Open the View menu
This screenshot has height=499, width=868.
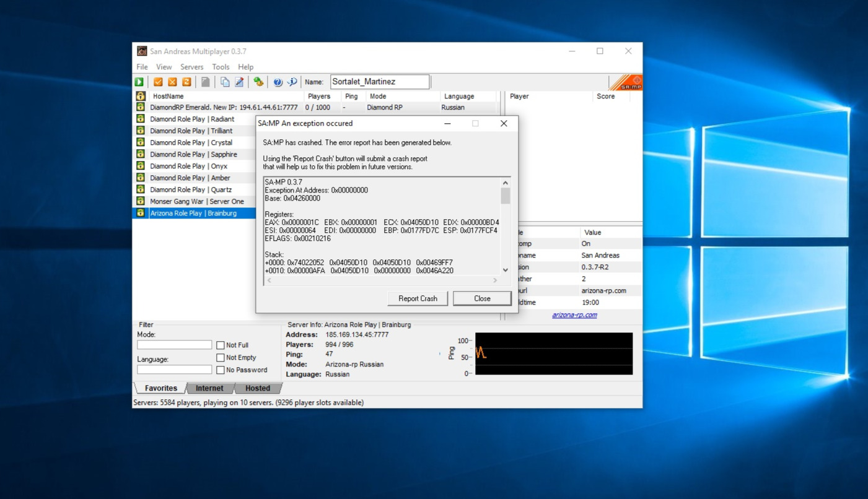coord(164,67)
